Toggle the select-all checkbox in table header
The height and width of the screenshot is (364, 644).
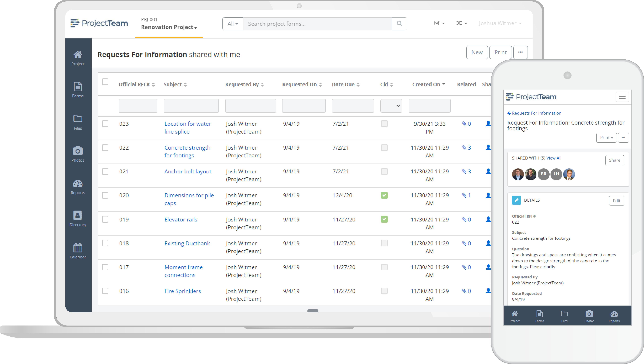click(x=105, y=82)
